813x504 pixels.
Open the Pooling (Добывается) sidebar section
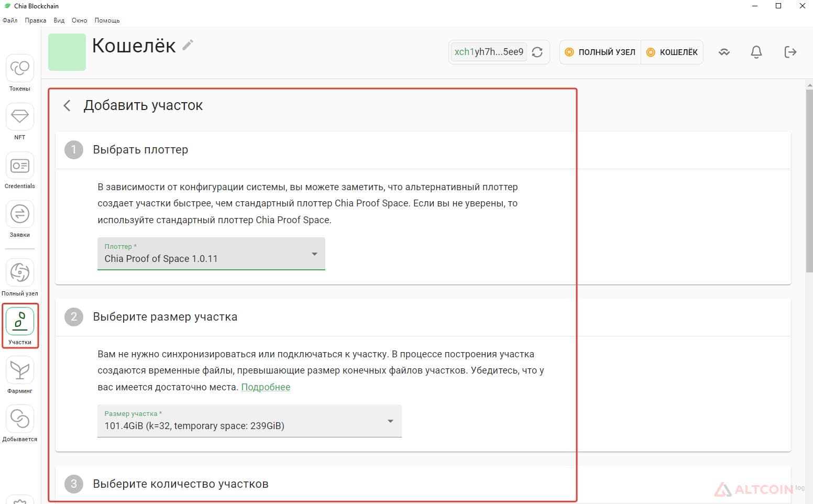click(x=20, y=423)
